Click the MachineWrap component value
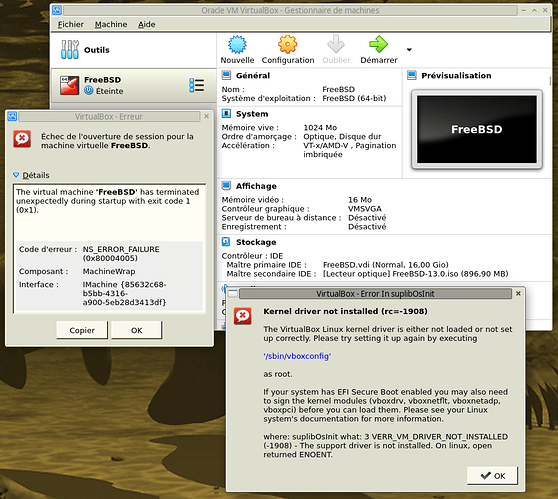558x499 pixels. tap(109, 271)
